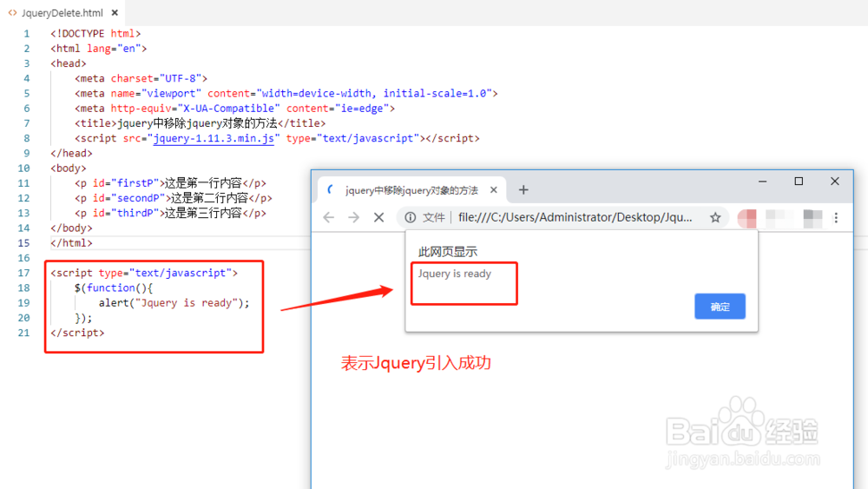
Task: Select the browser tab jquery中移除jquery对象的方法
Action: (411, 190)
